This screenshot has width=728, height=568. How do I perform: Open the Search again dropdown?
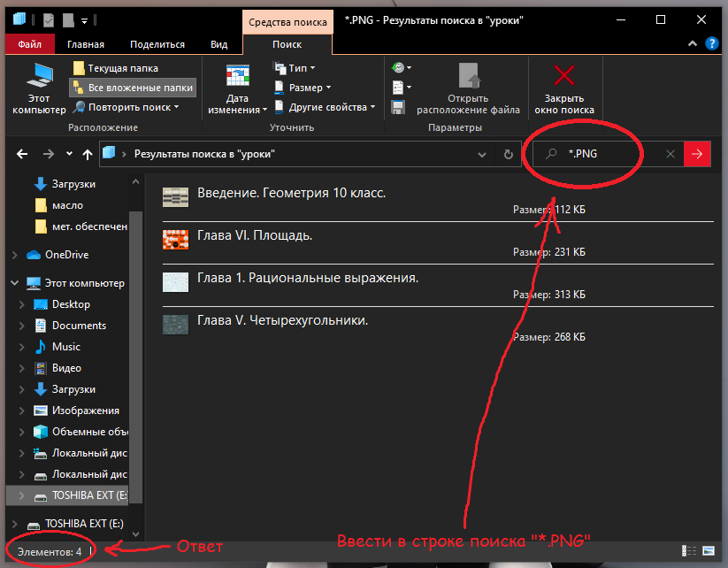point(126,107)
